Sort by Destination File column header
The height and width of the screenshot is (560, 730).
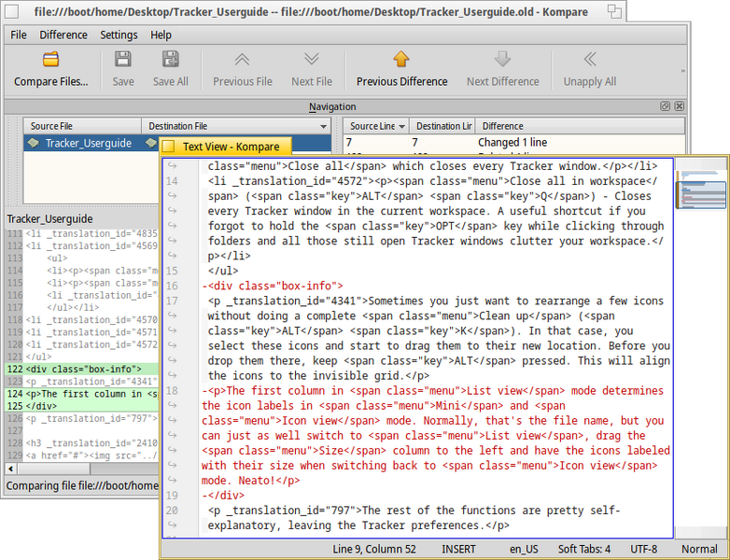[x=236, y=126]
